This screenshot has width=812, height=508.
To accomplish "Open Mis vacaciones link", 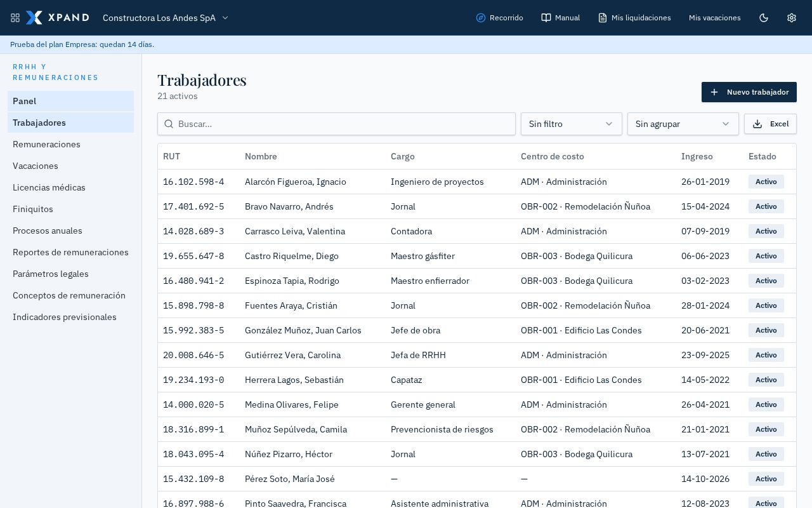I will click(x=715, y=18).
